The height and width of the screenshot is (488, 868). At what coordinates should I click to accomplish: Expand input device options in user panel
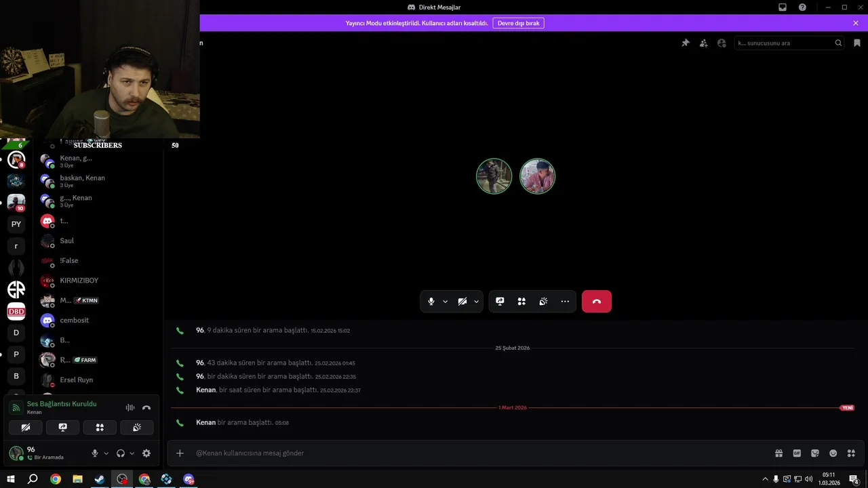click(106, 453)
